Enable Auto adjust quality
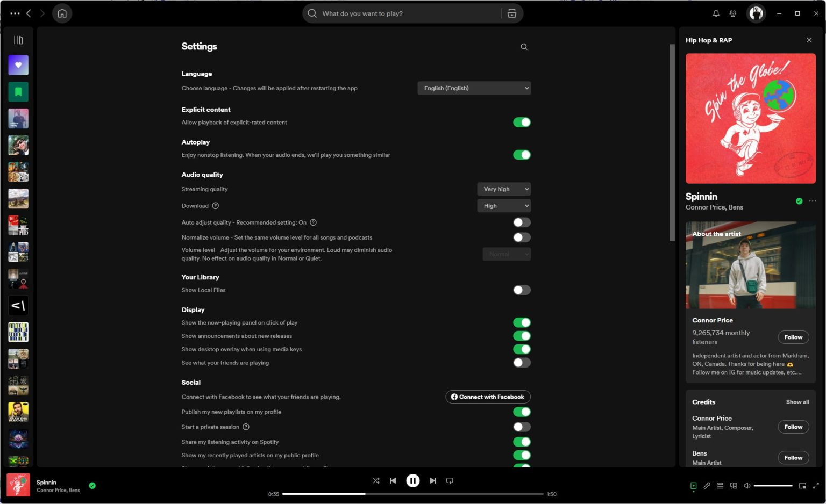This screenshot has width=826, height=504. (x=522, y=222)
